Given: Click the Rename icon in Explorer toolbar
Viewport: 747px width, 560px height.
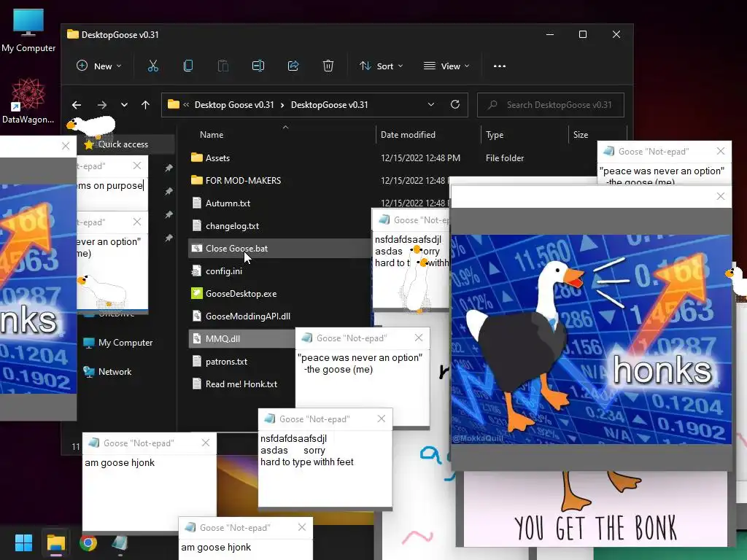Looking at the screenshot, I should pos(258,66).
